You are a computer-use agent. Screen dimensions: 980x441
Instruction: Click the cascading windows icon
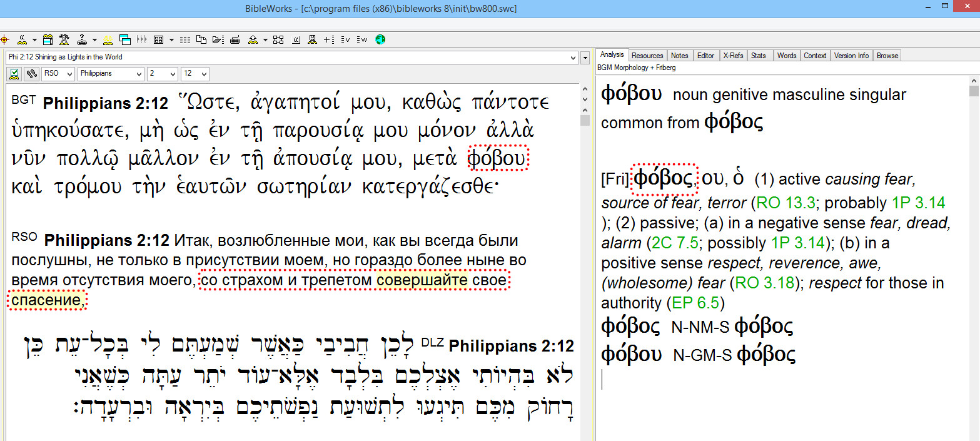click(124, 39)
